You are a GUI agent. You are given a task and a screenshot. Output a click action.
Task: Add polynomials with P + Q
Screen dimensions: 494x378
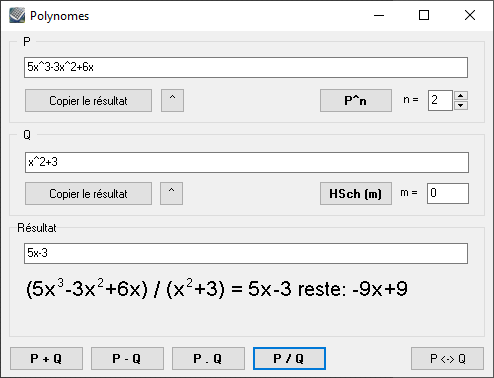click(x=46, y=359)
